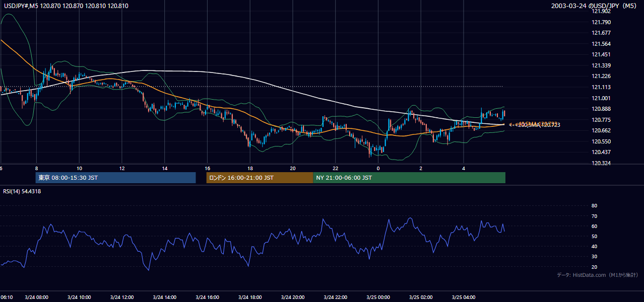Click the 121.451 price axis label
This screenshot has height=302, width=644.
601,55
